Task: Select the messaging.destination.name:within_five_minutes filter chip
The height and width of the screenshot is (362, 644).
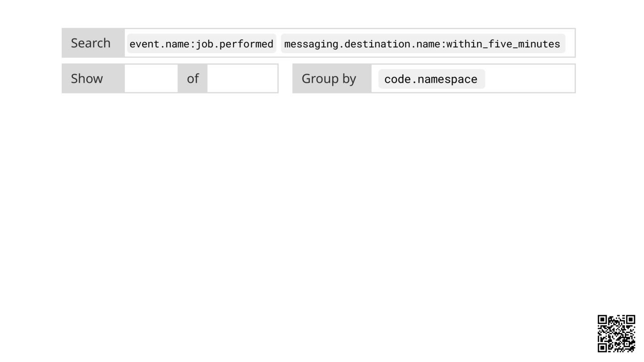Action: click(x=423, y=44)
